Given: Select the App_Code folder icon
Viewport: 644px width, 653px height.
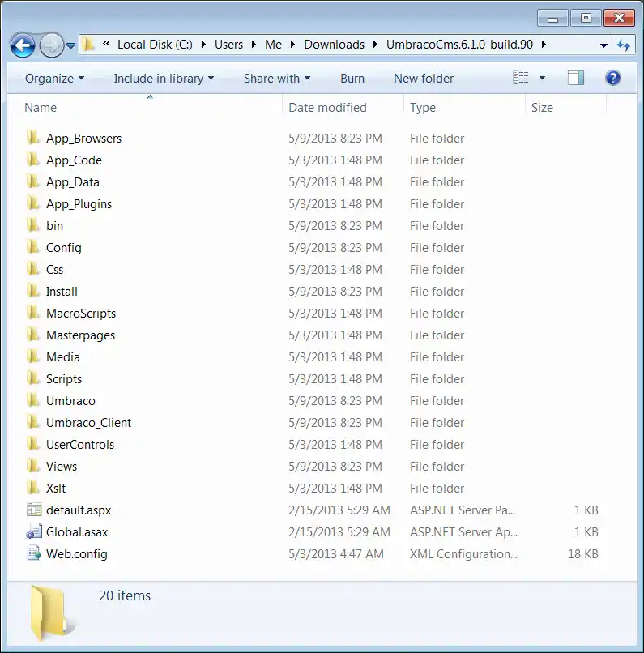Looking at the screenshot, I should pos(33,160).
